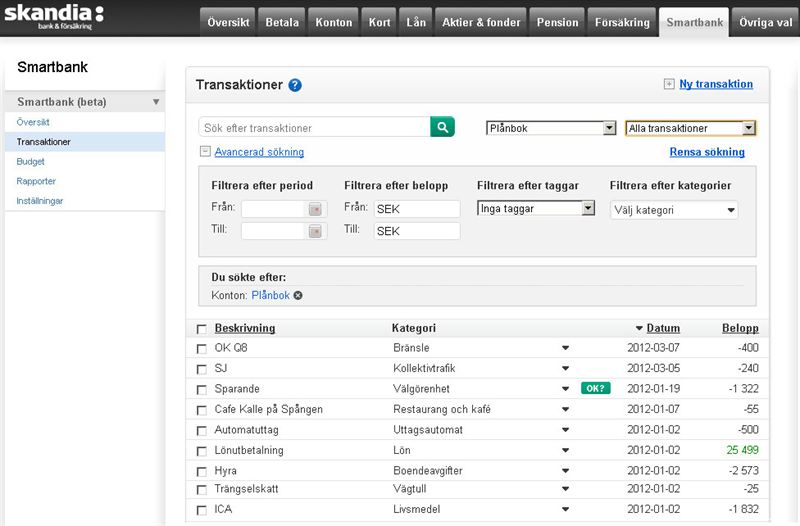This screenshot has height=526, width=800.
Task: Check the OK Q8 transaction checkbox
Action: [x=202, y=348]
